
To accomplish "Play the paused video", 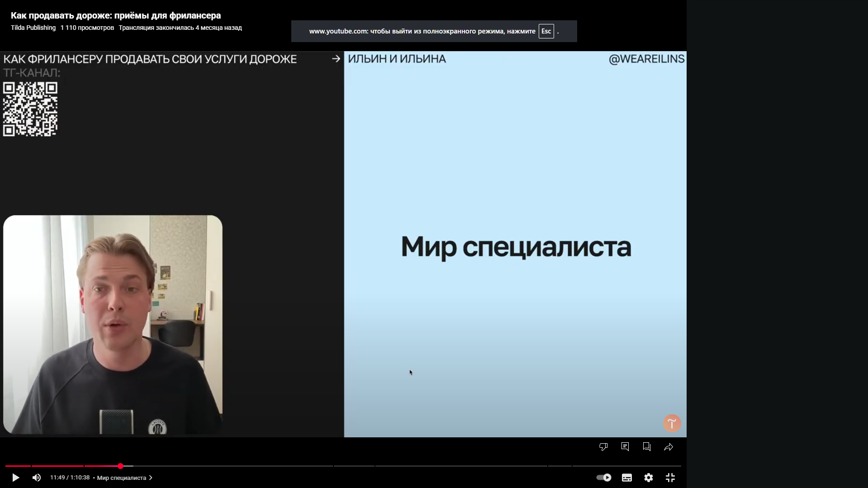I will tap(15, 478).
